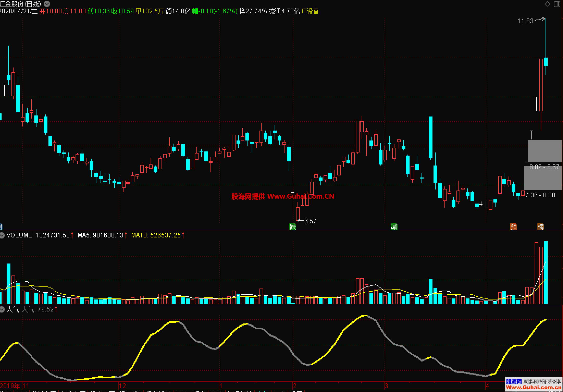This screenshot has height=392, width=563.
Task: Click the MA5: 901638.13 readout
Action: click(x=101, y=235)
